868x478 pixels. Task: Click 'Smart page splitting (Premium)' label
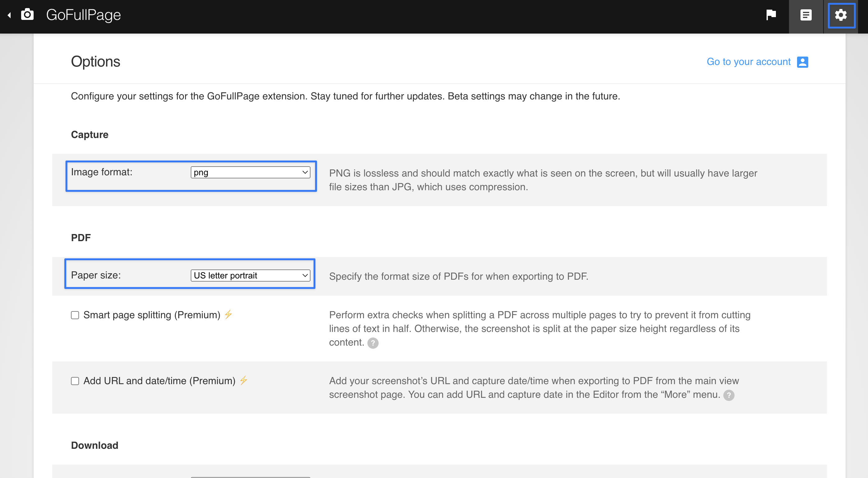(152, 315)
